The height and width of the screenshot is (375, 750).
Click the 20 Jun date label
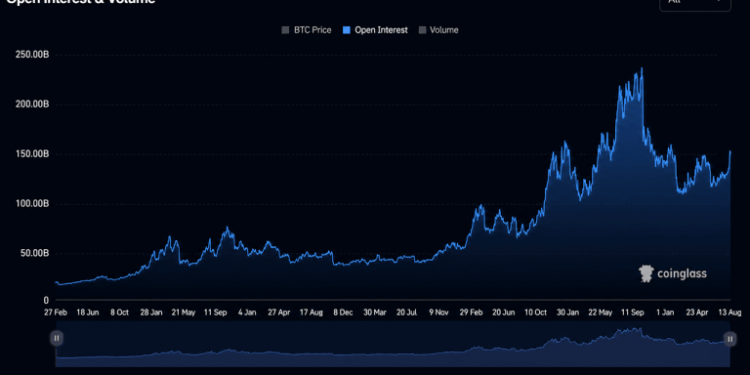(503, 312)
